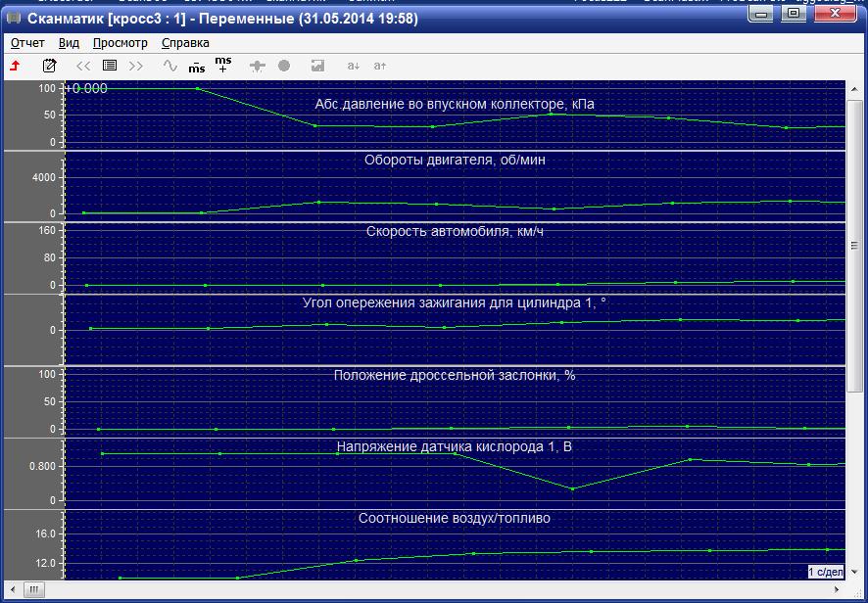Screen dimensions: 868x603
Task: Click the app icon in title bar
Action: pos(14,19)
